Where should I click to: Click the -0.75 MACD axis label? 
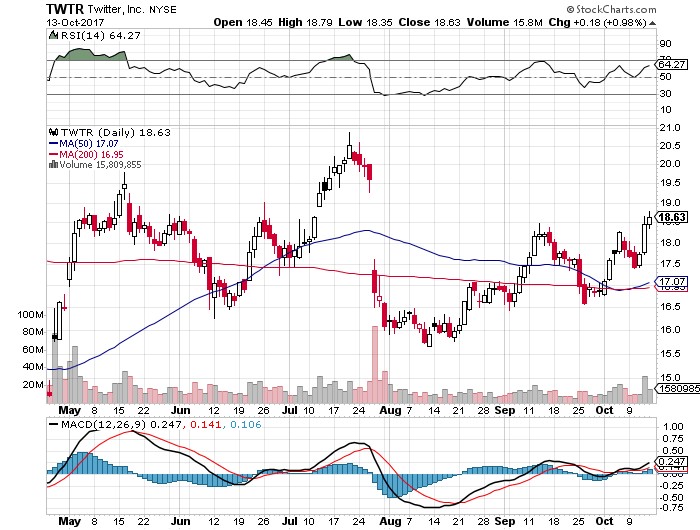click(x=671, y=508)
